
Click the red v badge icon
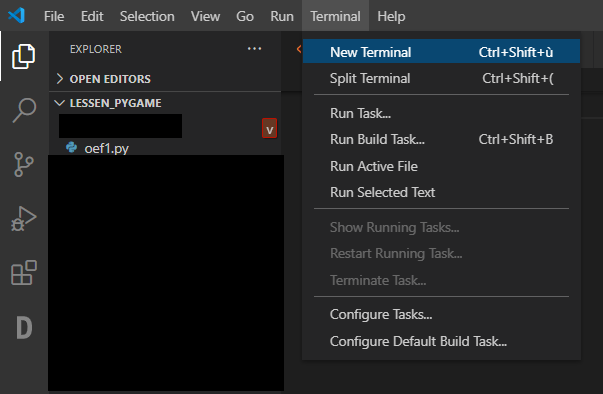click(270, 128)
